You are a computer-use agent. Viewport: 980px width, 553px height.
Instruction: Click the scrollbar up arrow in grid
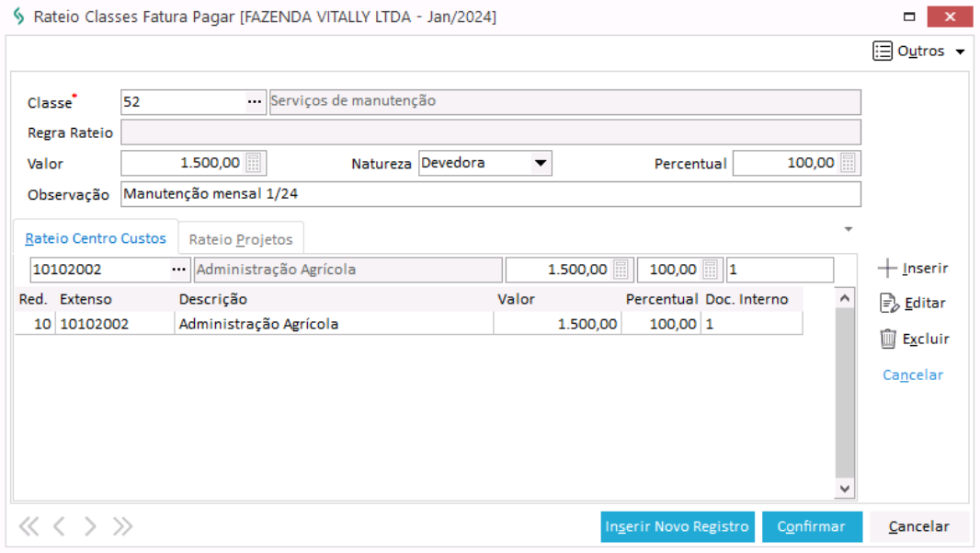click(x=844, y=298)
